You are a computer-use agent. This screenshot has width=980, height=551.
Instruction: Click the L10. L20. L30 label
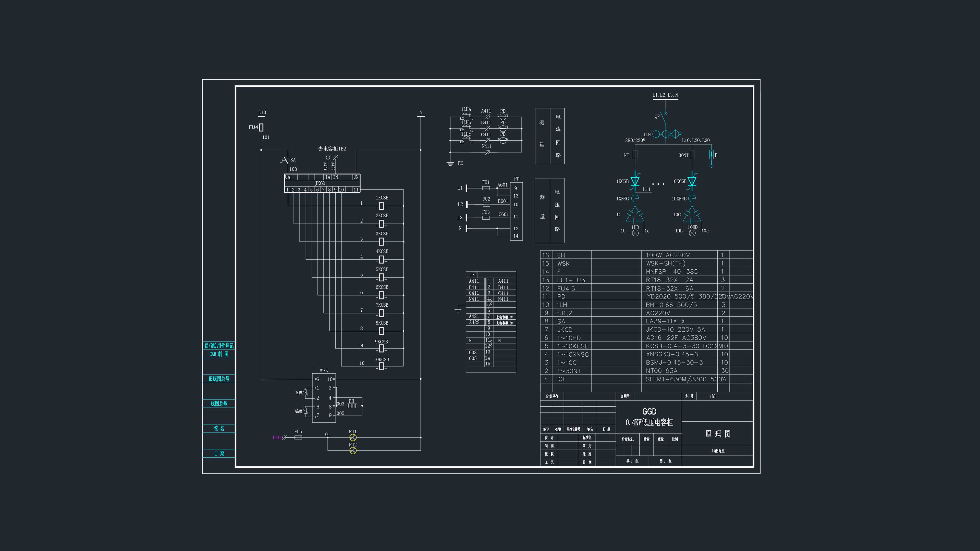point(696,140)
